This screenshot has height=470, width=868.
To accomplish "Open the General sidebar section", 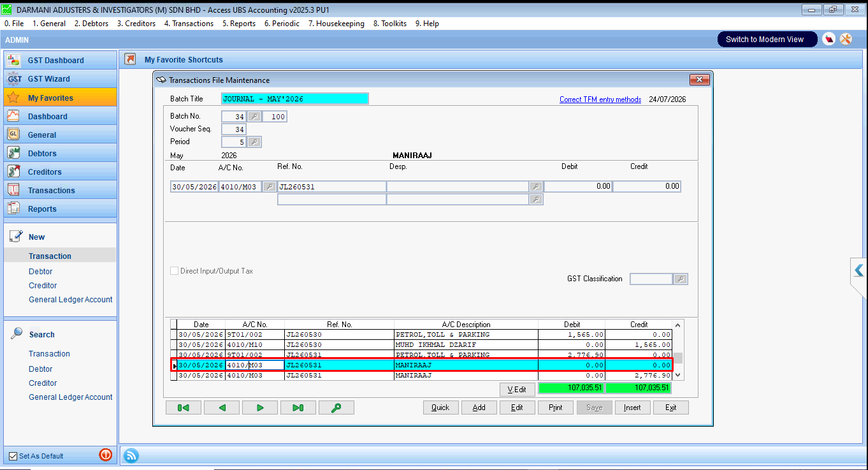I will pyautogui.click(x=61, y=135).
